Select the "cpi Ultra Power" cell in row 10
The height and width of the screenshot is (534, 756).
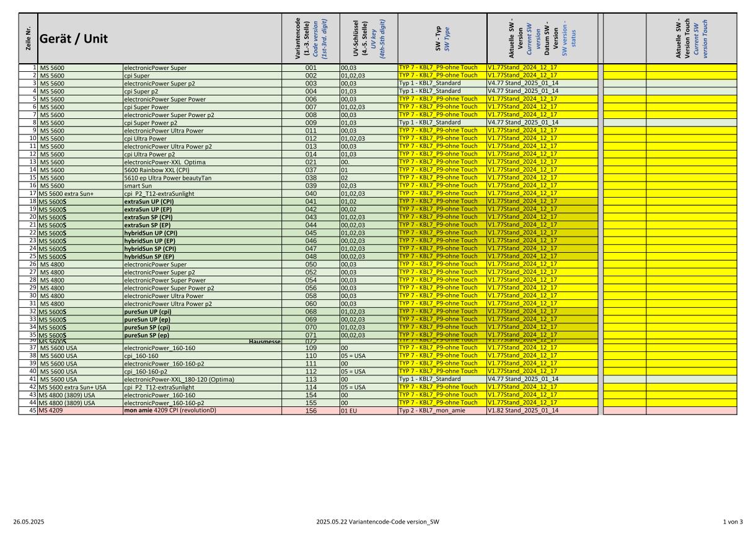tap(203, 139)
